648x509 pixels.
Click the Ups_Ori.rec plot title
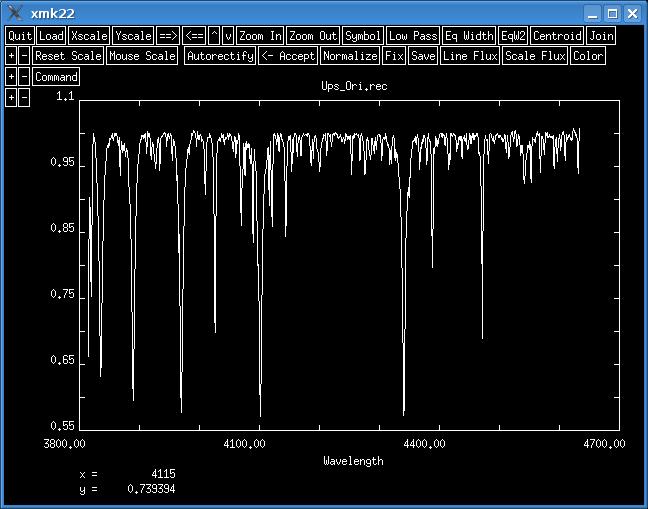click(x=354, y=86)
